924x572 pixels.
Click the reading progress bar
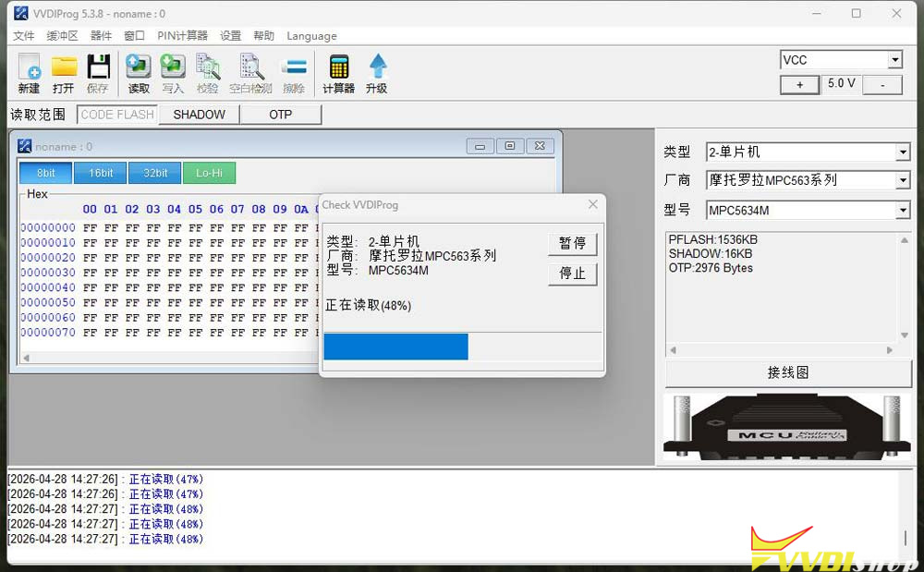tap(463, 347)
